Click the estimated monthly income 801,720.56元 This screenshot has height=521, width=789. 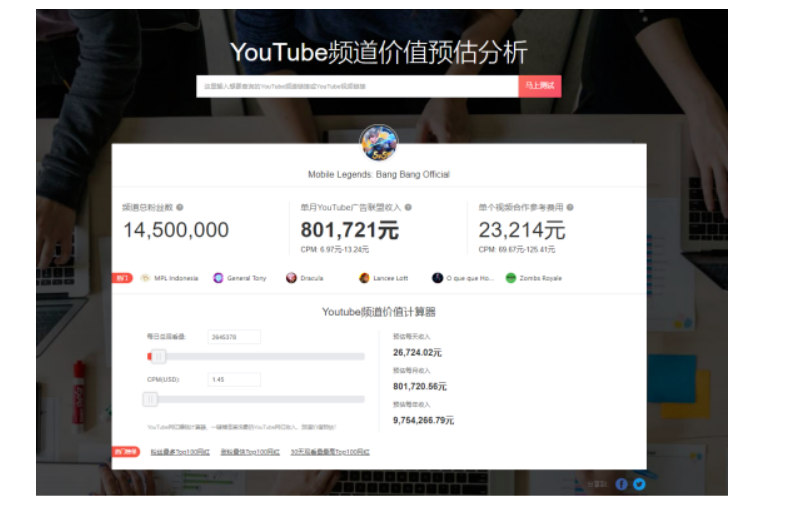click(x=420, y=386)
